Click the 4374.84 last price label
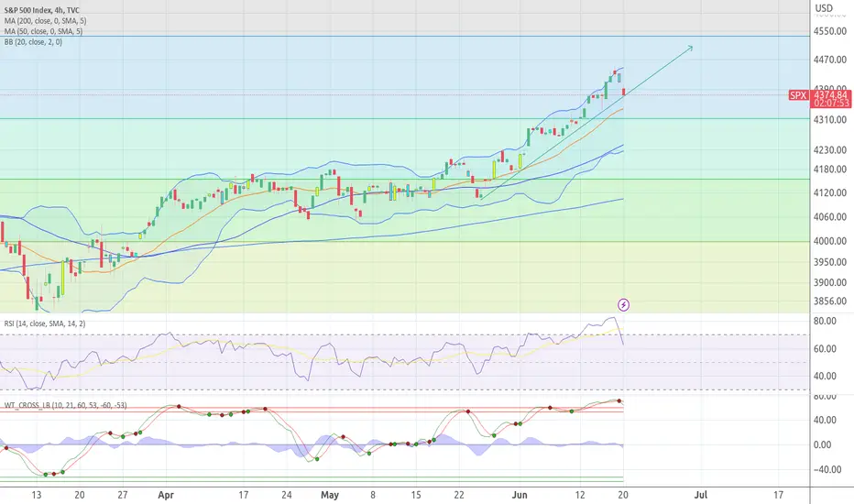 click(x=830, y=94)
